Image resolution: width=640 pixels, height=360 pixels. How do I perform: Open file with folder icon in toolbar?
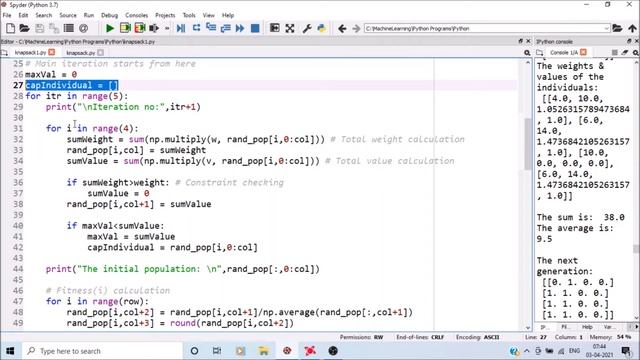click(x=24, y=28)
